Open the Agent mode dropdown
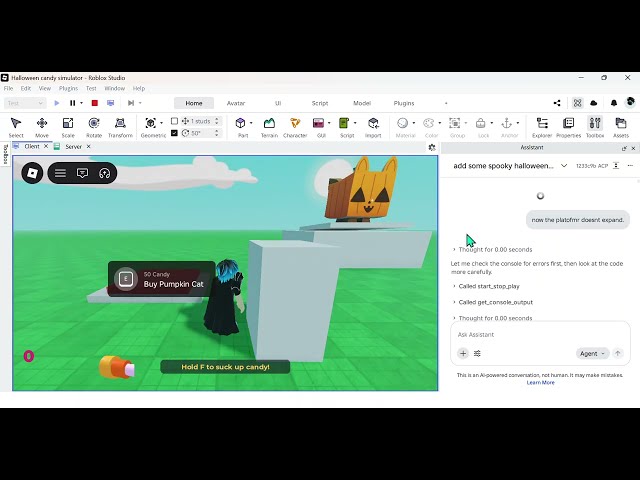This screenshot has height=480, width=640. coord(593,353)
